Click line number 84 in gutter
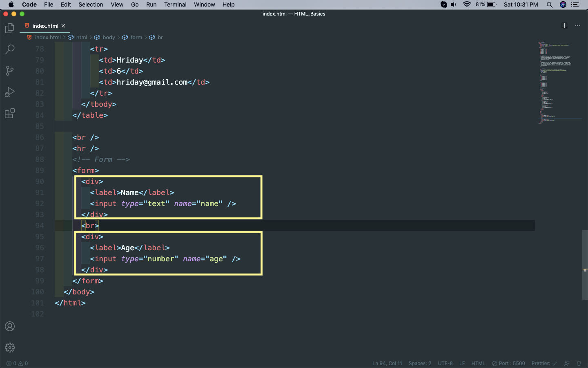588x368 pixels. pyautogui.click(x=40, y=115)
